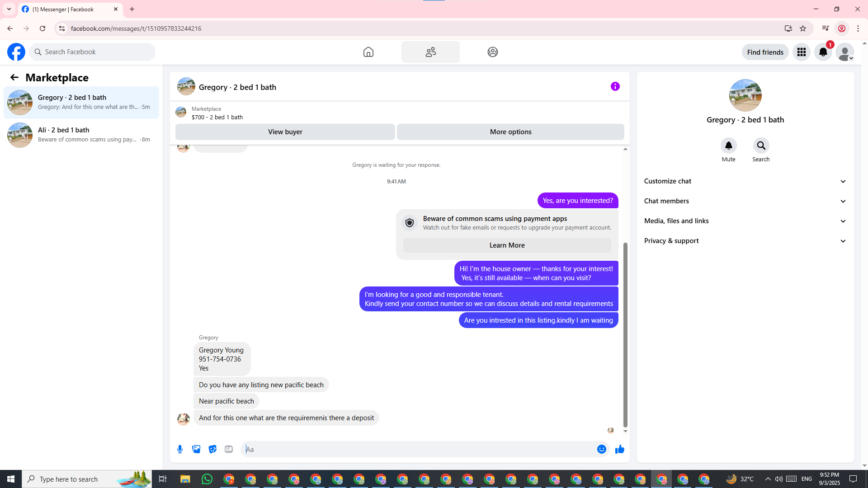Mute the conversation with the bell icon
The width and height of the screenshot is (868, 488).
click(x=729, y=145)
